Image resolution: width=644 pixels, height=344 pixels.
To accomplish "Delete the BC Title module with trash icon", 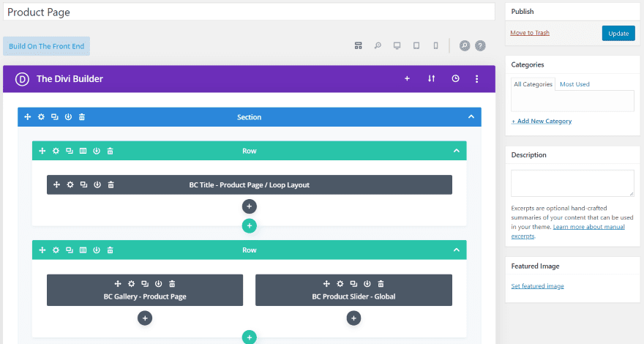I will coord(111,185).
